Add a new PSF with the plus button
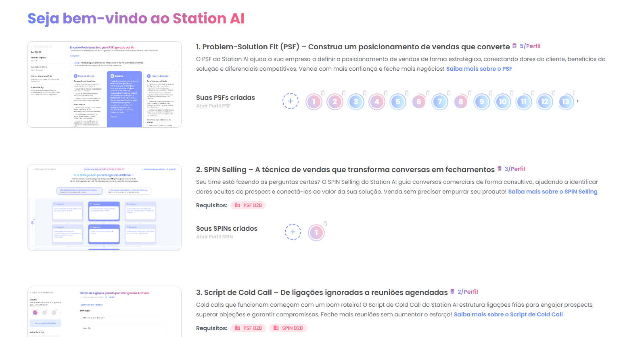 [291, 101]
